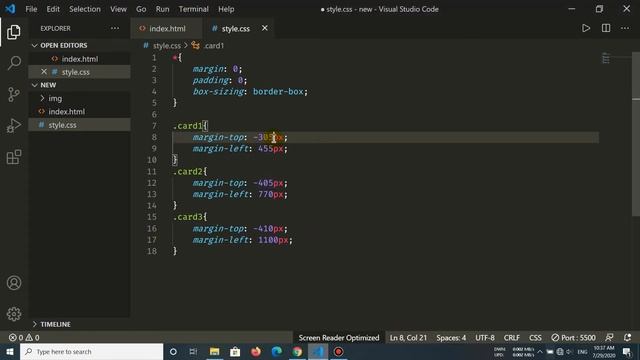Click the minimap preview in the editor
Viewport: 640px width, 360px height.
tap(606, 59)
